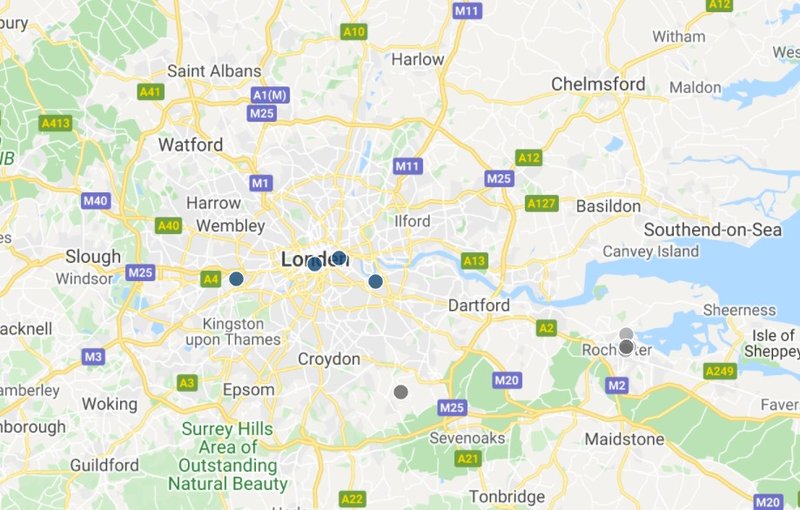800x510 pixels.
Task: Select the A413 road shield
Action: (x=56, y=123)
